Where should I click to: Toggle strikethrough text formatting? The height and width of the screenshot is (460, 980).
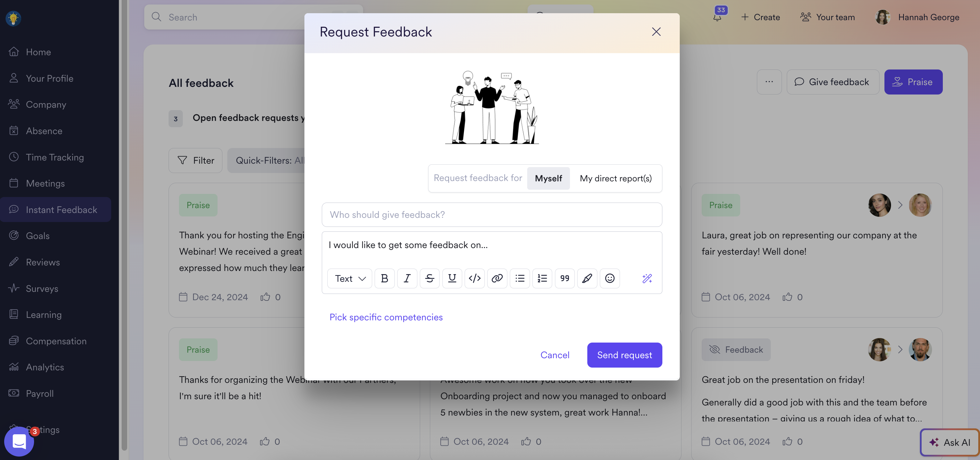point(430,279)
